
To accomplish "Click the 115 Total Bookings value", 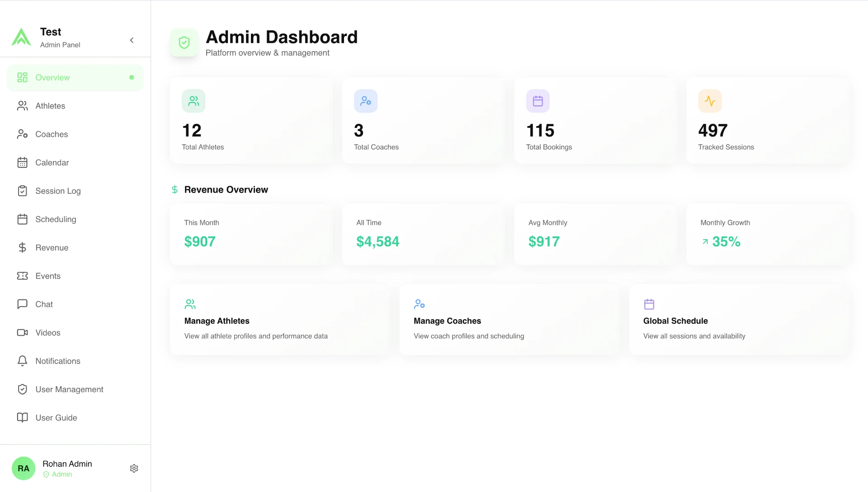I will [x=540, y=131].
